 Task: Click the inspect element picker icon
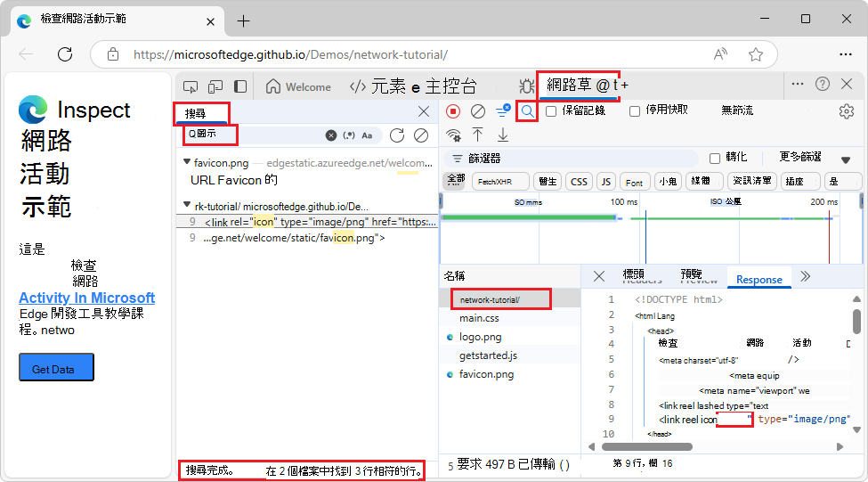pyautogui.click(x=191, y=87)
